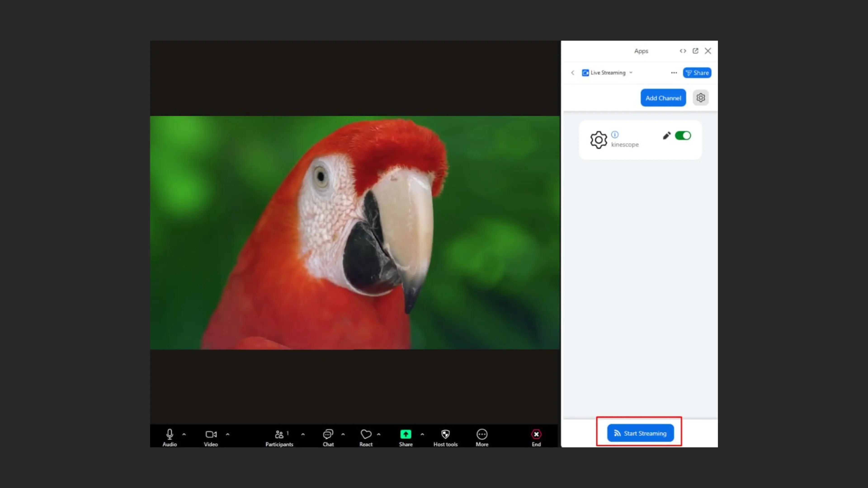Expand the Video options arrow

228,434
